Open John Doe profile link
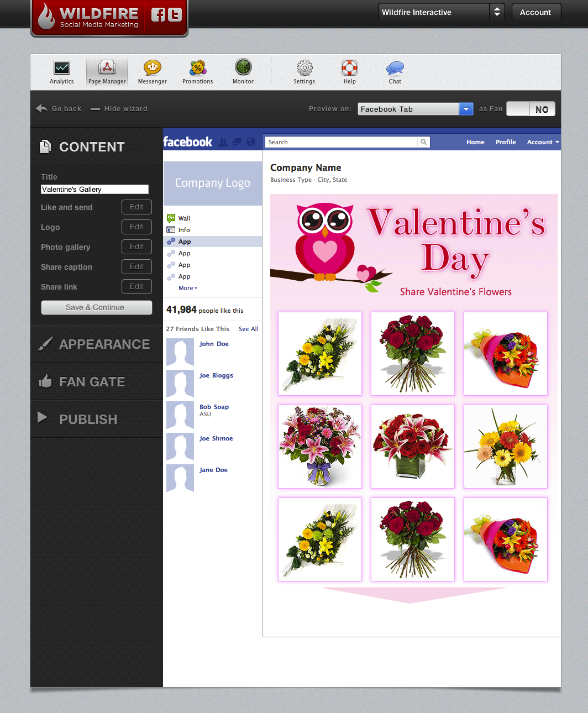Image resolution: width=588 pixels, height=713 pixels. click(x=214, y=344)
